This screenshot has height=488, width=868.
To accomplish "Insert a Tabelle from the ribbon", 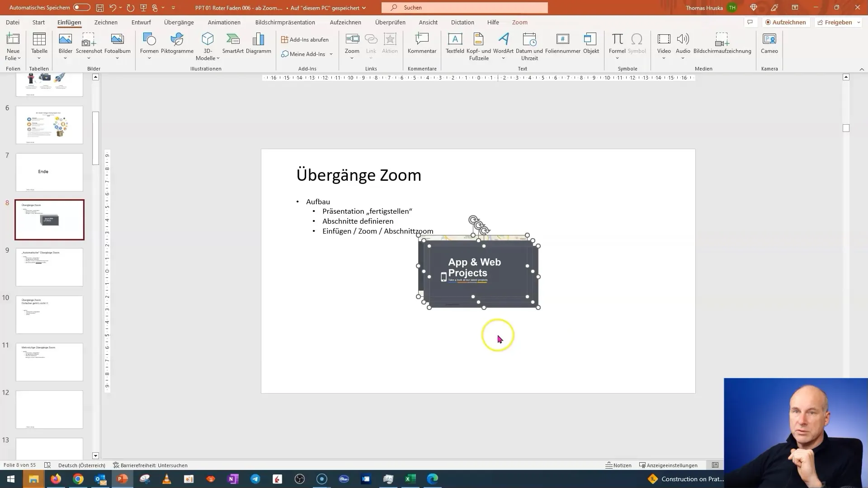I will [x=39, y=47].
